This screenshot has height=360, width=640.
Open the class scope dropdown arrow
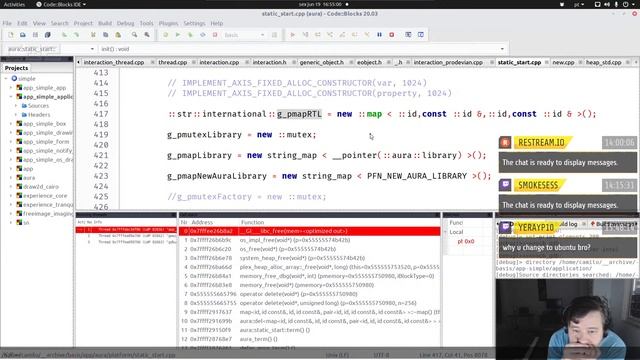pos(92,49)
